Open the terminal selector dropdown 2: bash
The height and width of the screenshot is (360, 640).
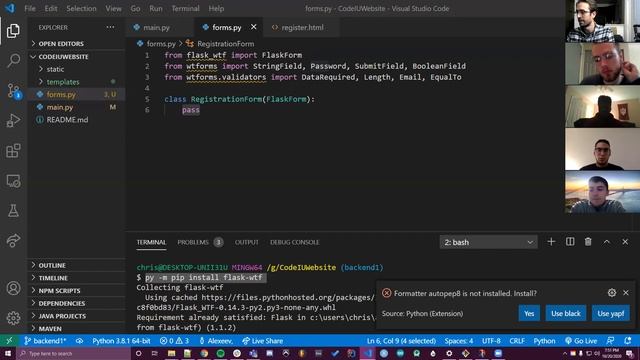(488, 242)
